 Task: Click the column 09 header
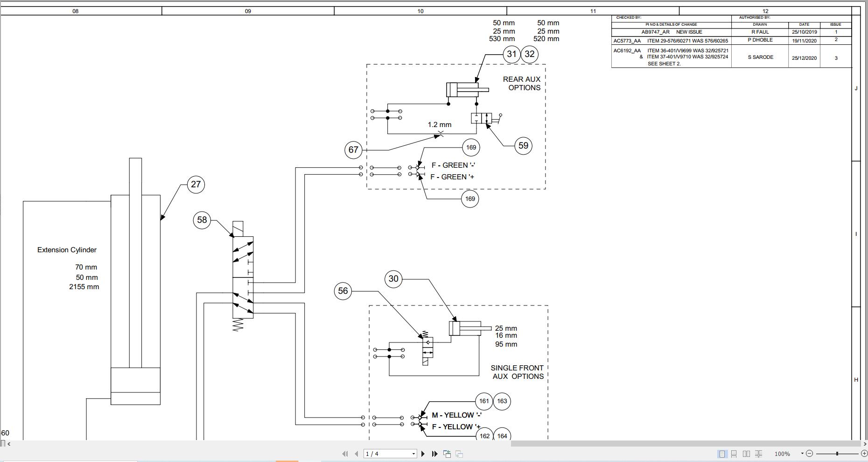coord(248,11)
